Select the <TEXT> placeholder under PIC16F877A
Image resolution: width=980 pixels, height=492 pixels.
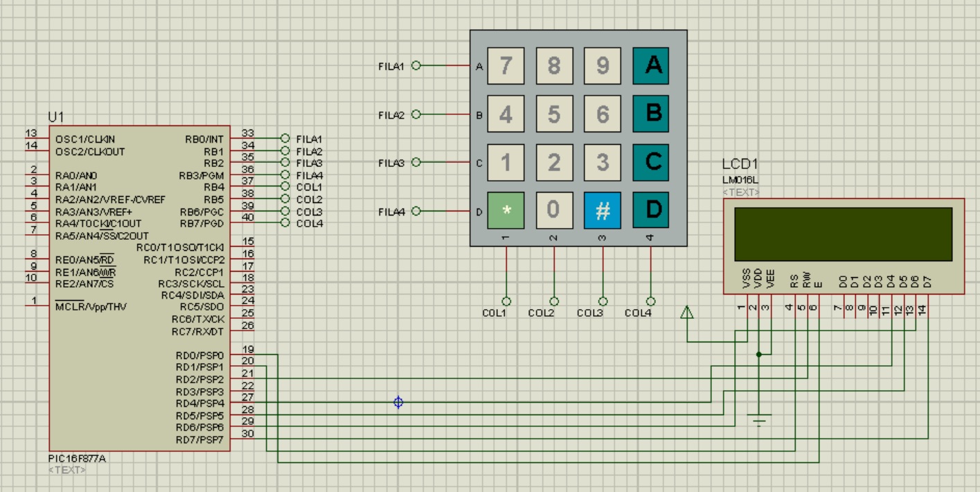pos(67,470)
